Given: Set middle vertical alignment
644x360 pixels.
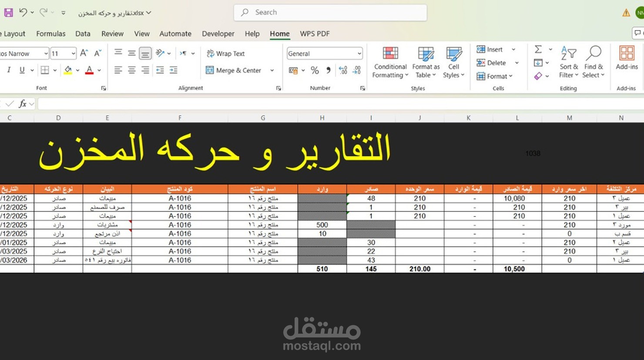Looking at the screenshot, I should pos(131,53).
